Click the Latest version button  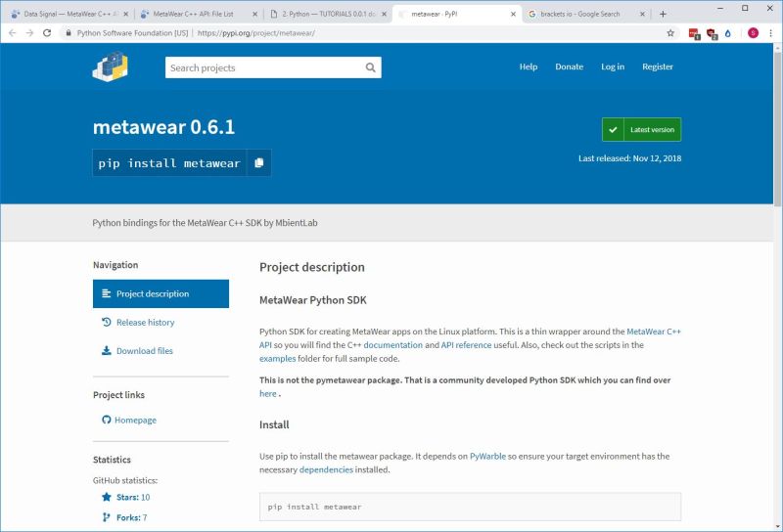(642, 130)
